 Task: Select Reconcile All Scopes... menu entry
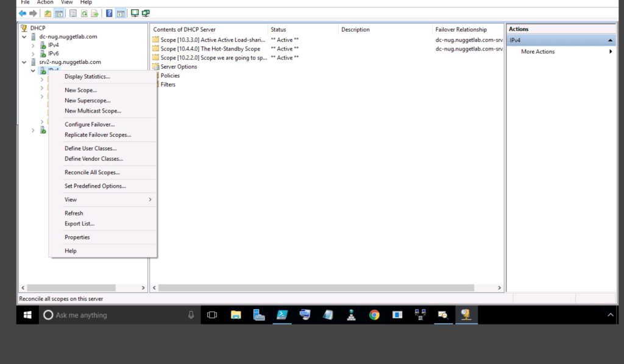(x=92, y=173)
